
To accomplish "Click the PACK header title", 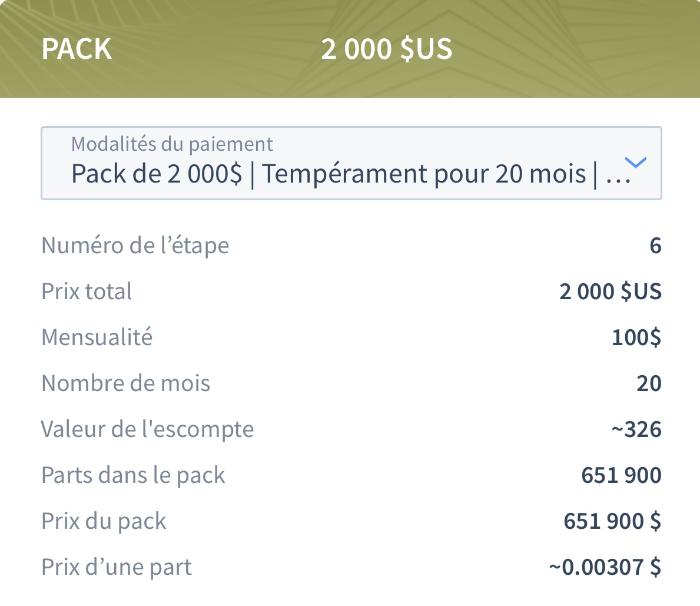I will click(77, 49).
